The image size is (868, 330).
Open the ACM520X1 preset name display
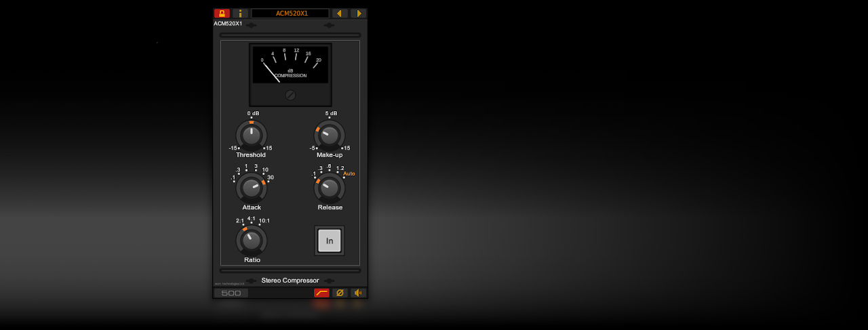click(x=290, y=14)
